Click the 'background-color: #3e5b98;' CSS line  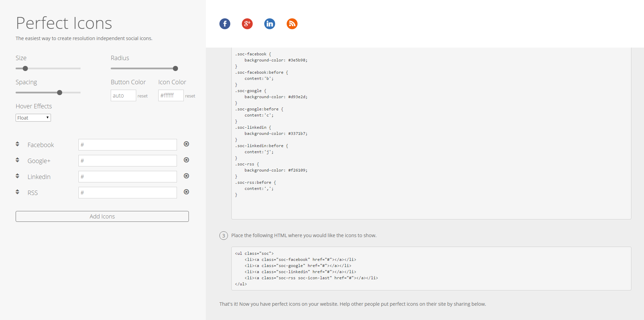276,60
